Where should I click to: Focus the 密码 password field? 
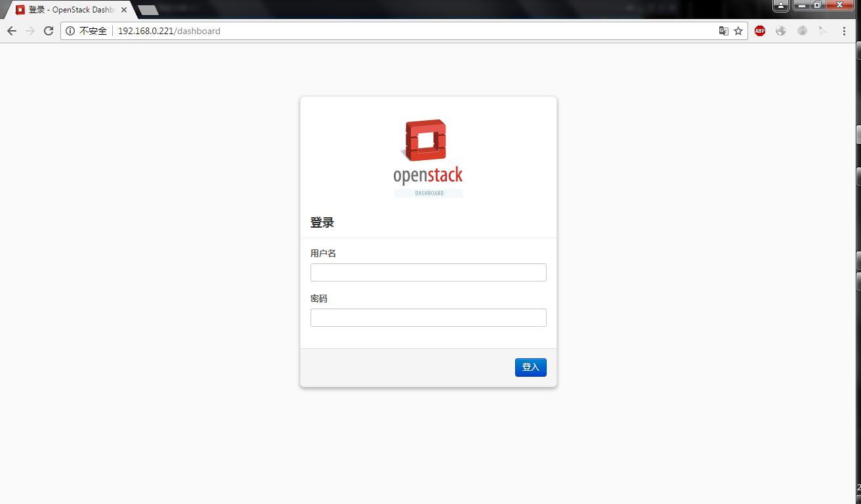tap(429, 318)
